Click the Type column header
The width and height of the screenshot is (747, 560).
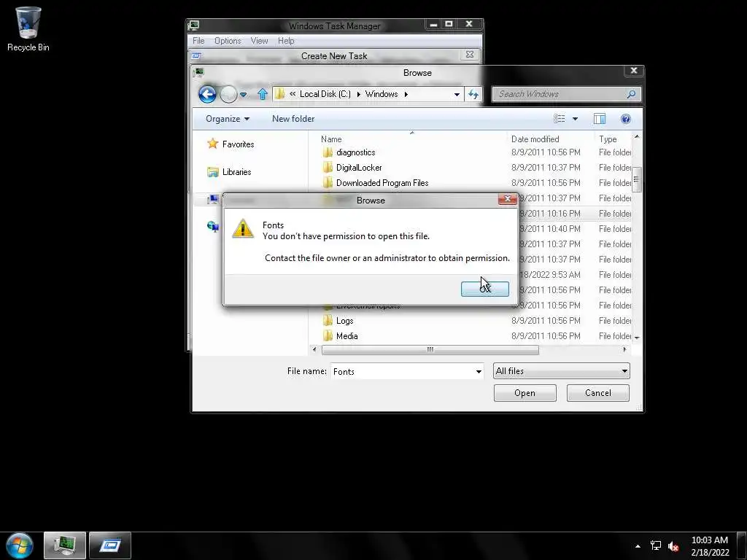608,139
